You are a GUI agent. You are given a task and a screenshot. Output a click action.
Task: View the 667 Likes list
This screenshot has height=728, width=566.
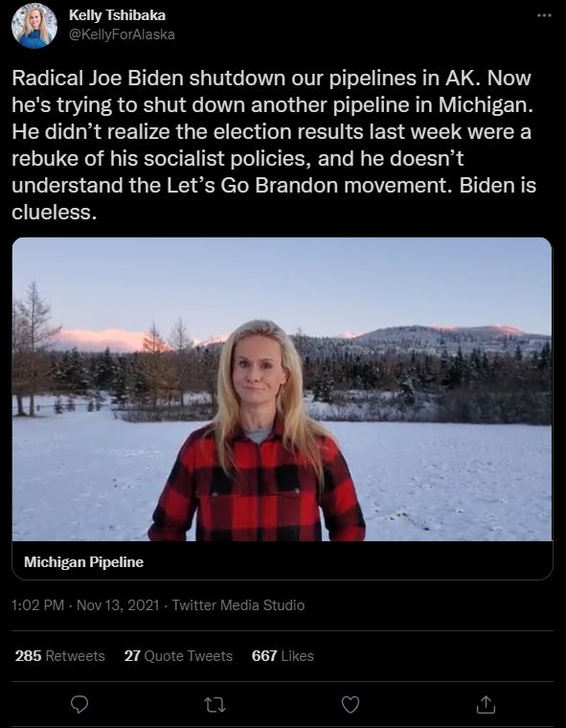click(x=283, y=655)
